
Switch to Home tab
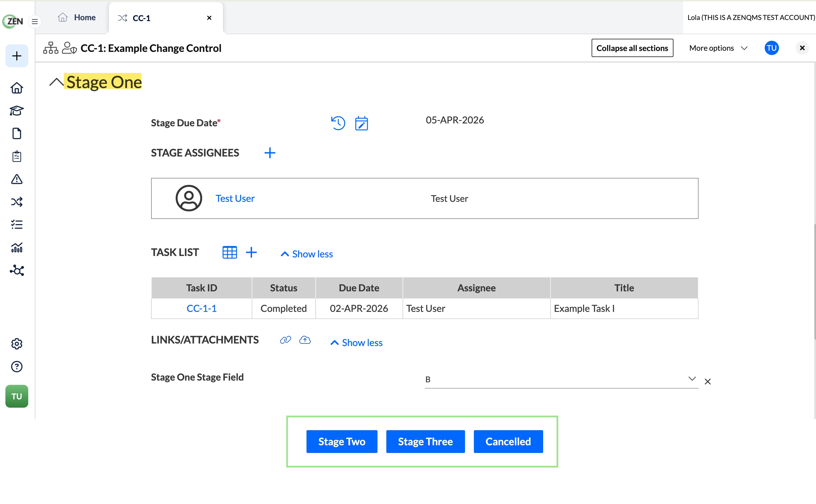(x=76, y=17)
